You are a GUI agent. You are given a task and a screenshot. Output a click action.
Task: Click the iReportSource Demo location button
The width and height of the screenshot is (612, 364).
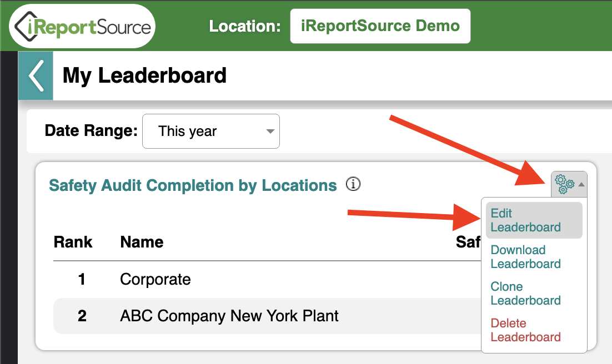click(x=380, y=26)
